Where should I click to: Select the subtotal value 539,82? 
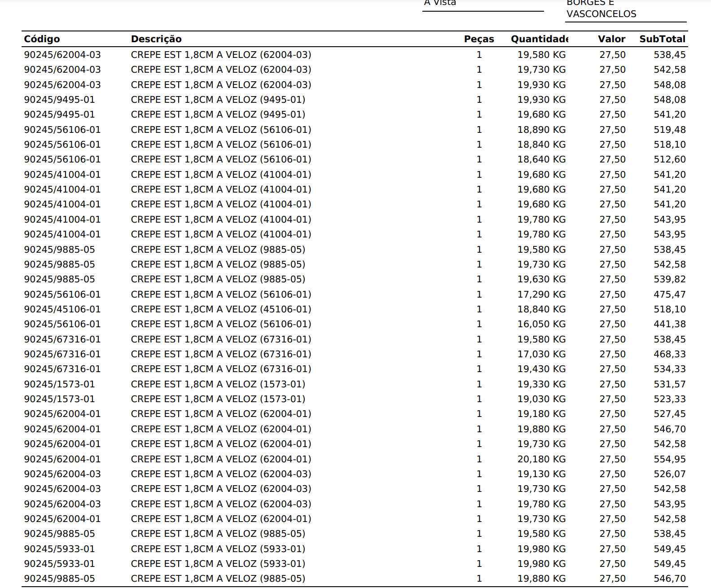point(669,279)
